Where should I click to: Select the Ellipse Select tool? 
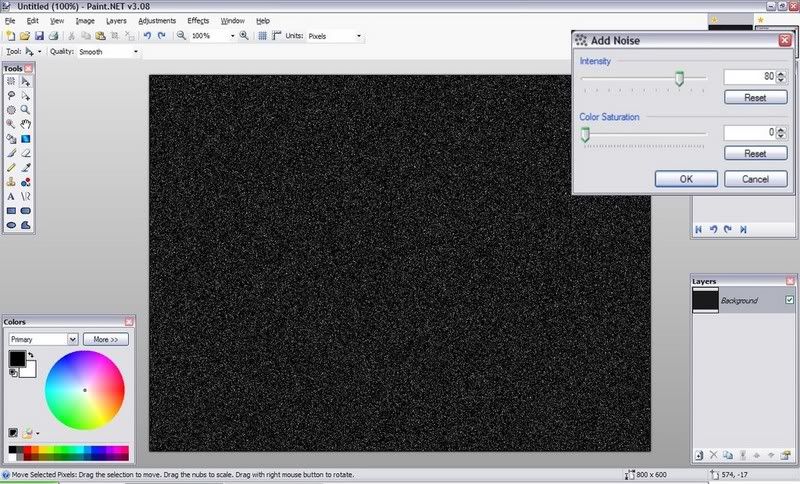click(11, 110)
